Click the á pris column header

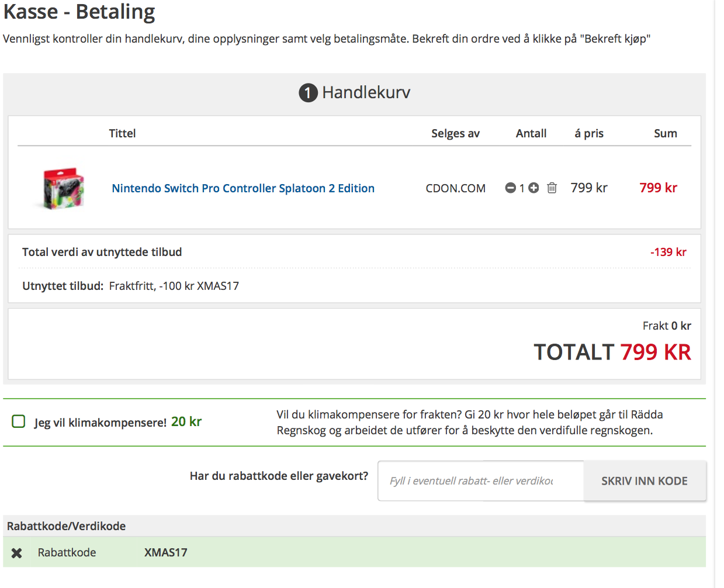click(589, 133)
